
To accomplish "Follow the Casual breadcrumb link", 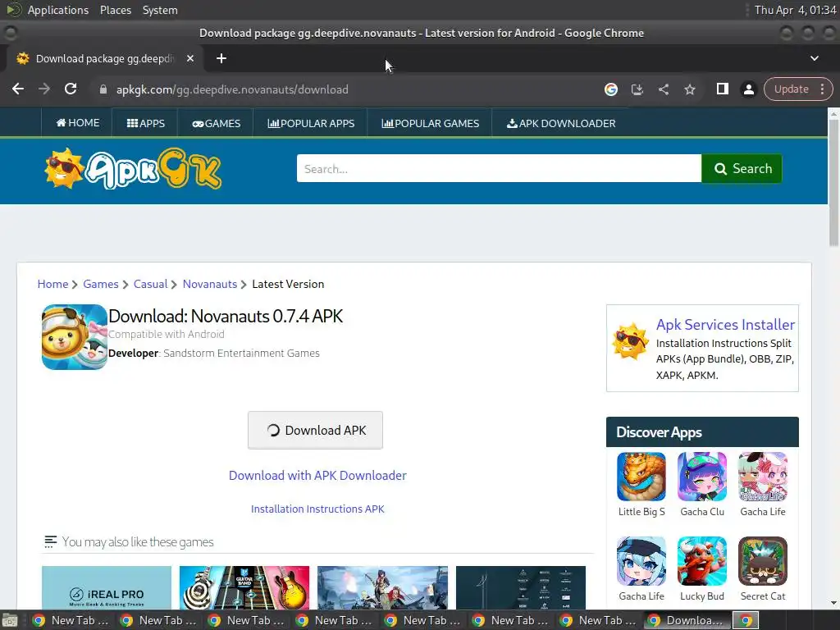I will point(151,284).
